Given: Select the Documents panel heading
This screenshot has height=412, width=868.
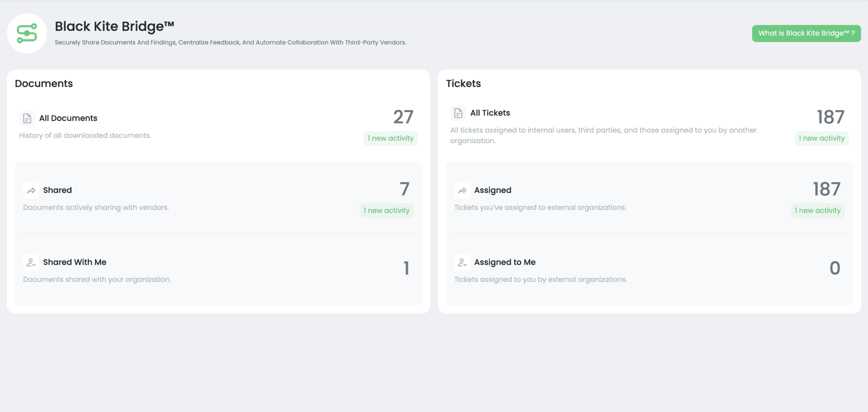Looking at the screenshot, I should point(44,84).
